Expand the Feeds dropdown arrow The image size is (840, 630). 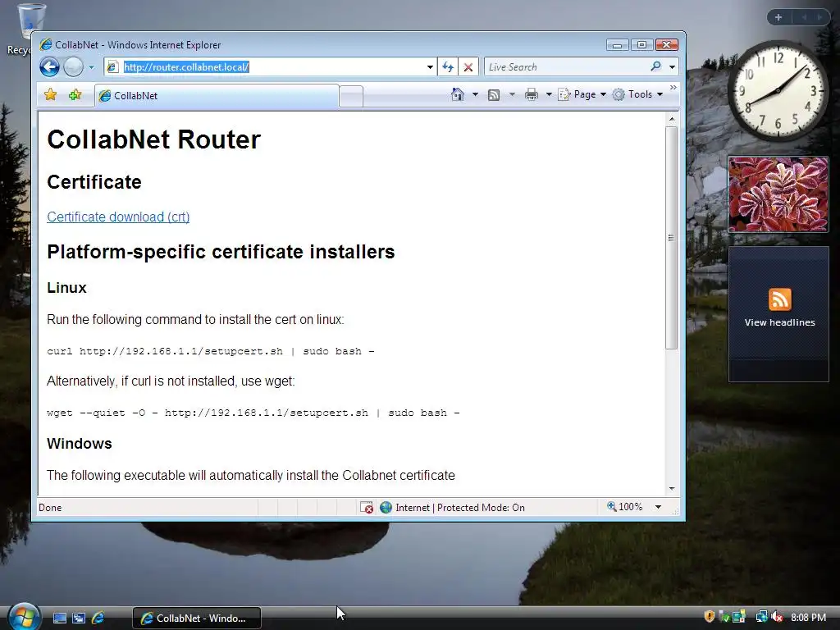pyautogui.click(x=512, y=95)
